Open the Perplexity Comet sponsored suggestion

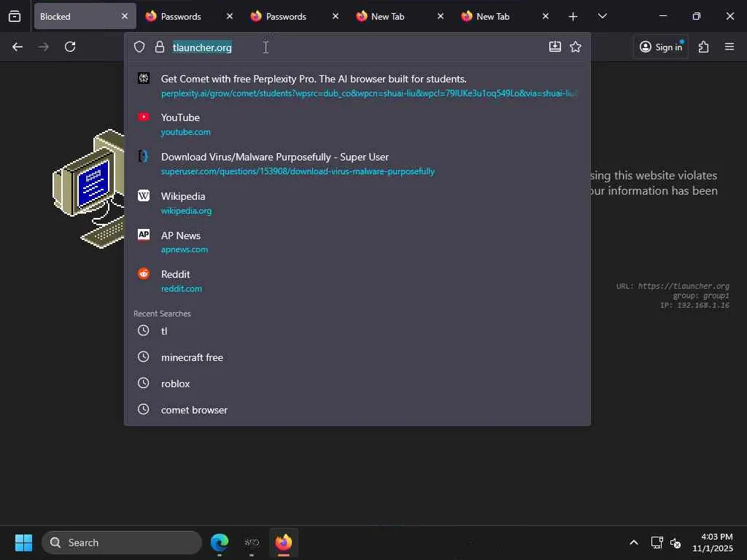(x=357, y=86)
